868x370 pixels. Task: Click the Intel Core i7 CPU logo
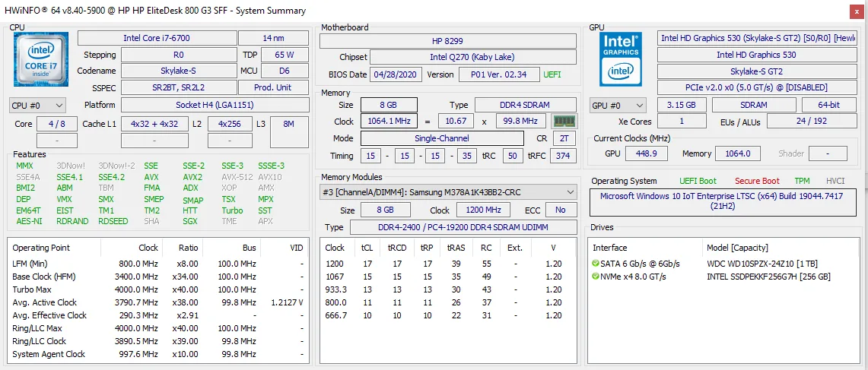pos(40,59)
